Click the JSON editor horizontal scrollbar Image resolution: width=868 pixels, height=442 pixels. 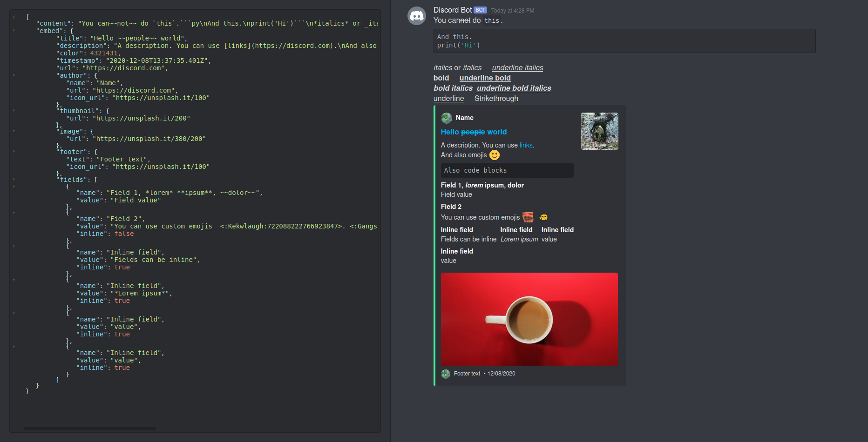(89, 429)
